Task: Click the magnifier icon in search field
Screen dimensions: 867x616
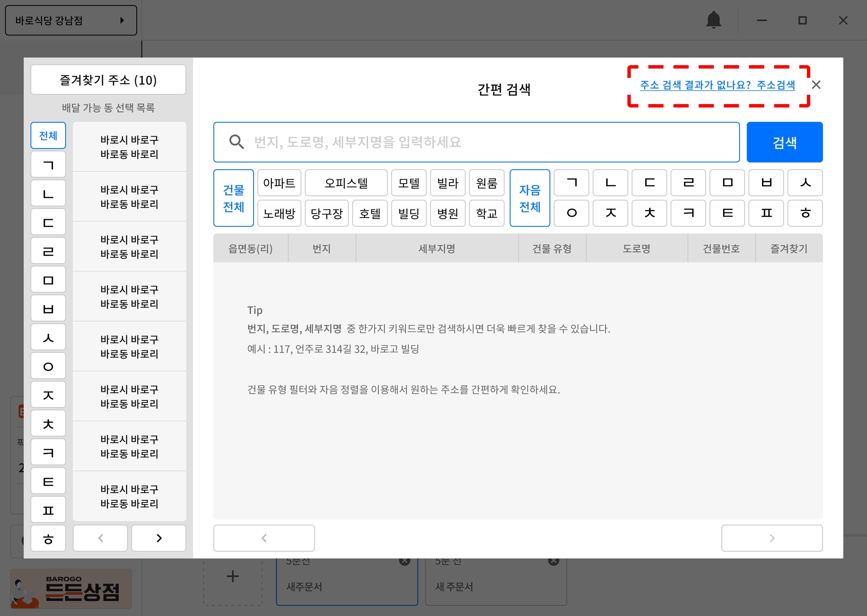Action: (x=236, y=142)
